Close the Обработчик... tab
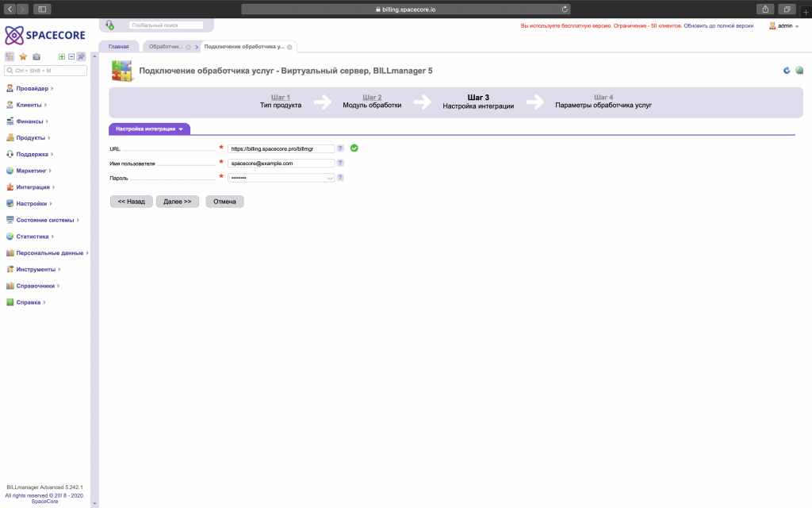 point(189,47)
